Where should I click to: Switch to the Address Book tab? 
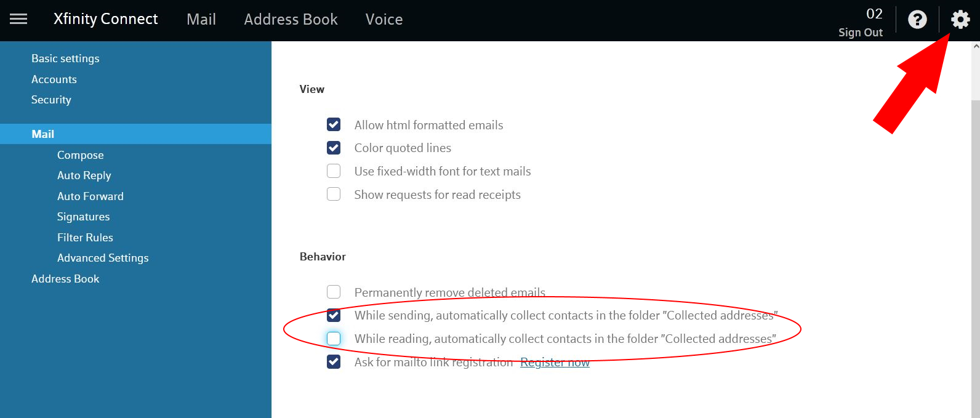click(291, 19)
